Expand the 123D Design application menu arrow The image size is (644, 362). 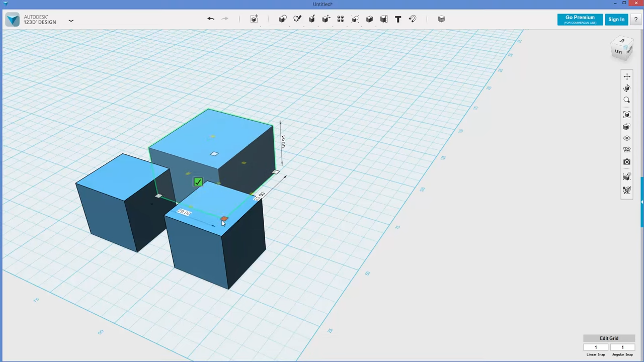71,21
